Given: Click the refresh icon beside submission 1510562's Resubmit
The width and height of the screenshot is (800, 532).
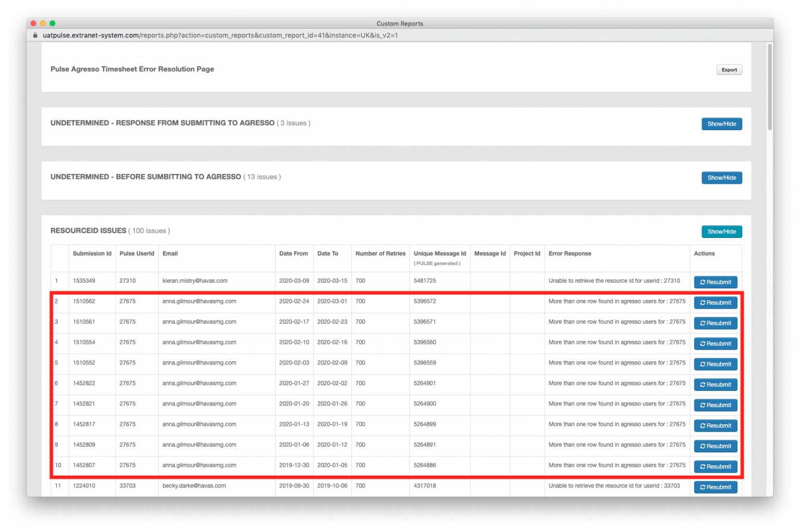Looking at the screenshot, I should click(x=703, y=302).
